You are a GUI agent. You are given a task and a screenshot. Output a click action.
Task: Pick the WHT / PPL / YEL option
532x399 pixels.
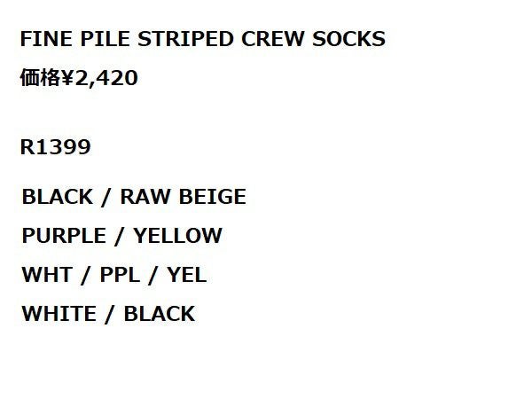pos(113,275)
